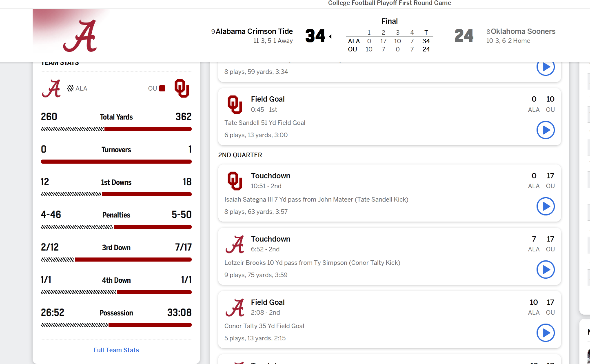Image resolution: width=590 pixels, height=364 pixels.
Task: Open the Alabama Crimson Tide team page
Action: tap(254, 31)
